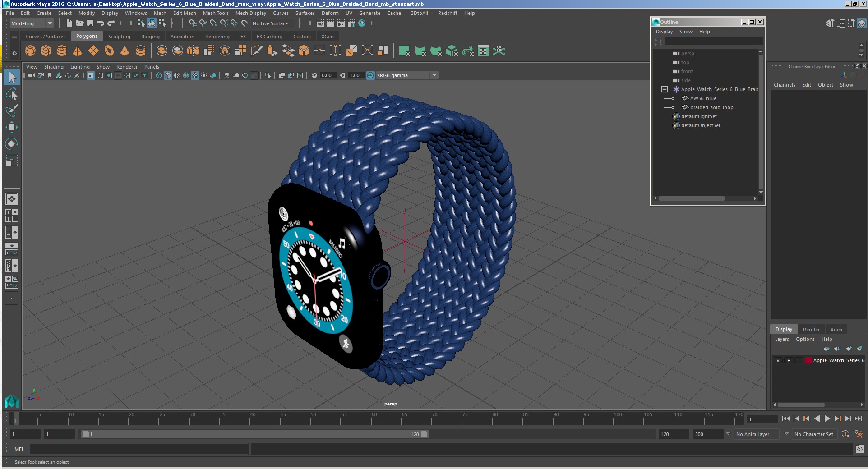Open shelf options menu button

[x=14, y=53]
